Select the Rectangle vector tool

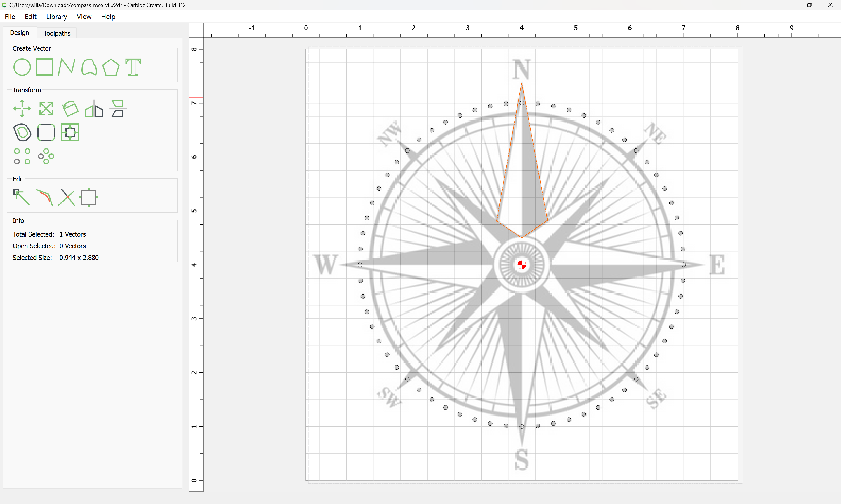(44, 67)
